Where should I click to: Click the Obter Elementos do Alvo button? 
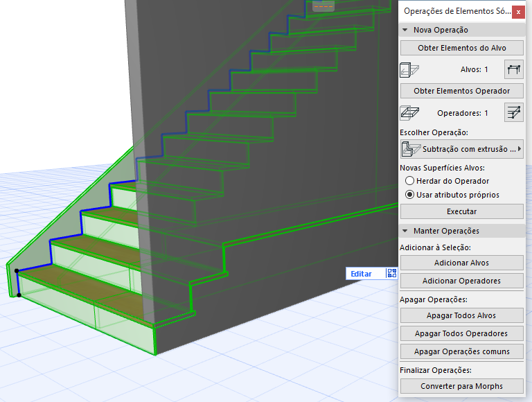coord(462,48)
